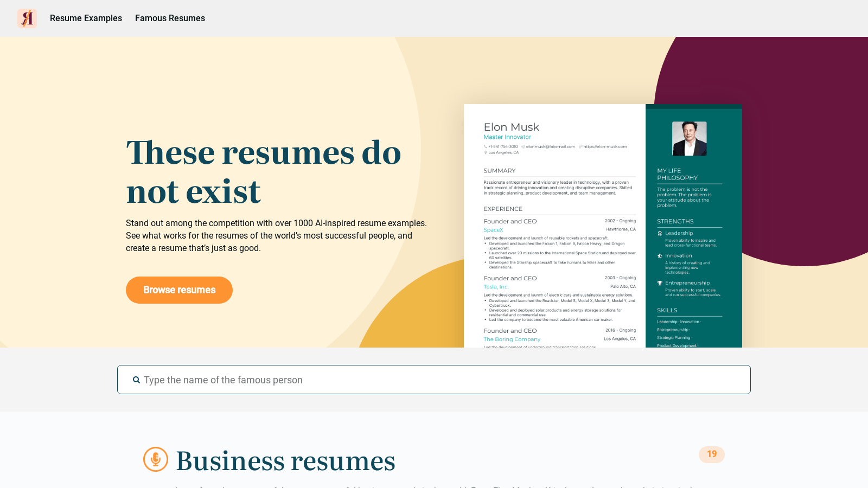Viewport: 868px width, 488px height.
Task: Click the 19 count badge
Action: [712, 454]
